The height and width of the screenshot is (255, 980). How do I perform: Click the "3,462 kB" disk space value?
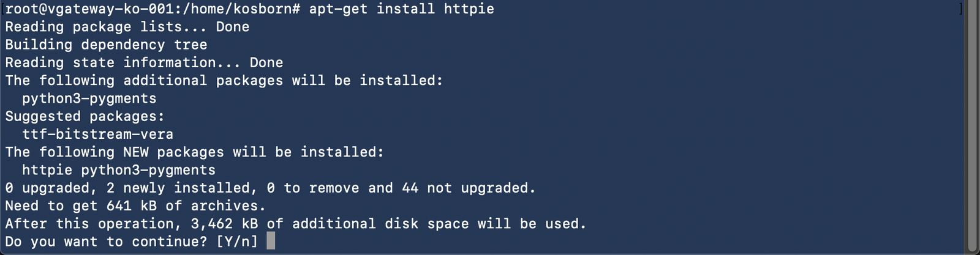tap(224, 224)
